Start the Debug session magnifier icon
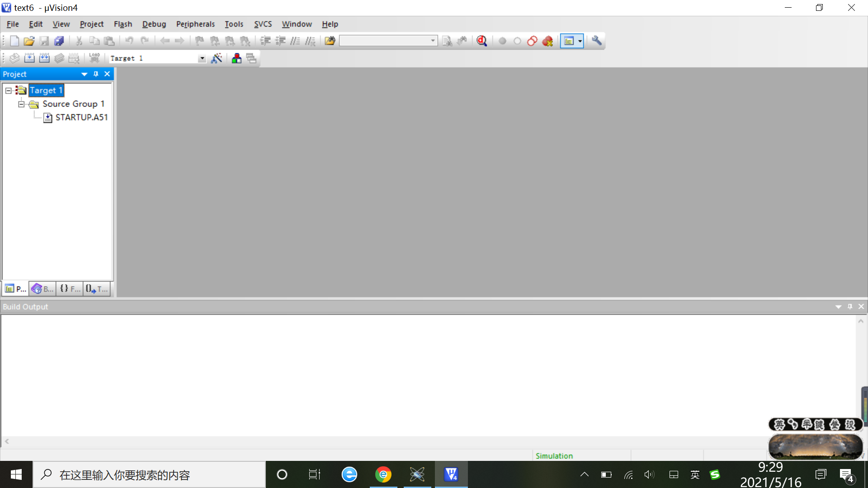The width and height of the screenshot is (868, 488). (482, 41)
